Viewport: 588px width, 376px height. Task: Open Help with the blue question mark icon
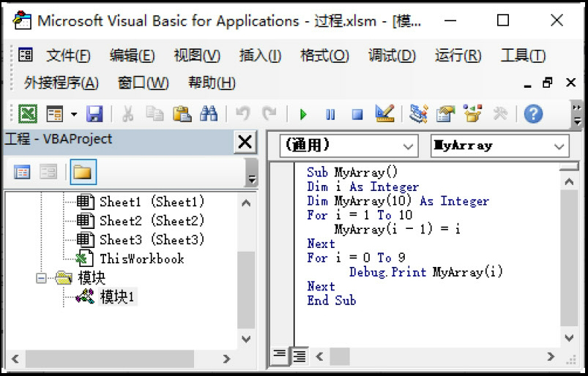(x=534, y=114)
